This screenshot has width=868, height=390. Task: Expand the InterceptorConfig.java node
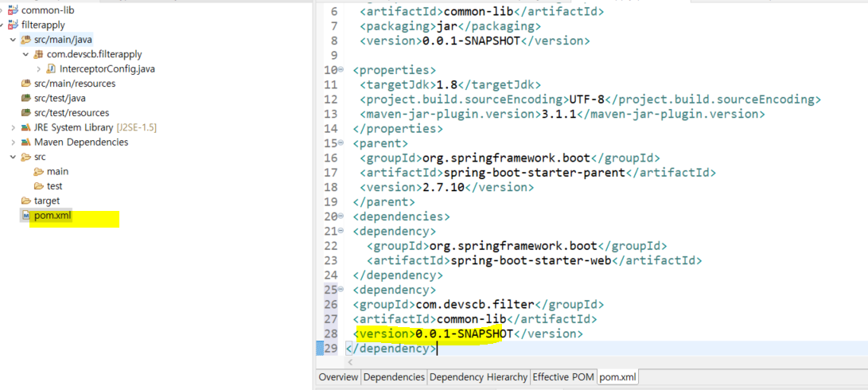tap(38, 68)
